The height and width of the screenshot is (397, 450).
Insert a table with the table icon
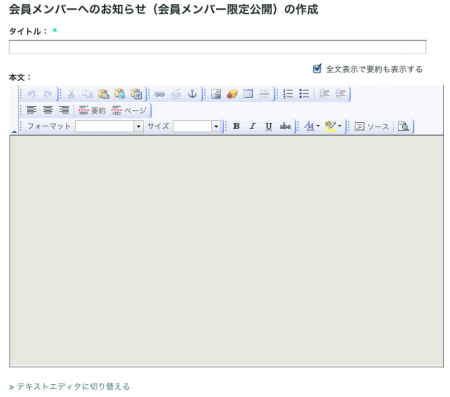tap(248, 94)
